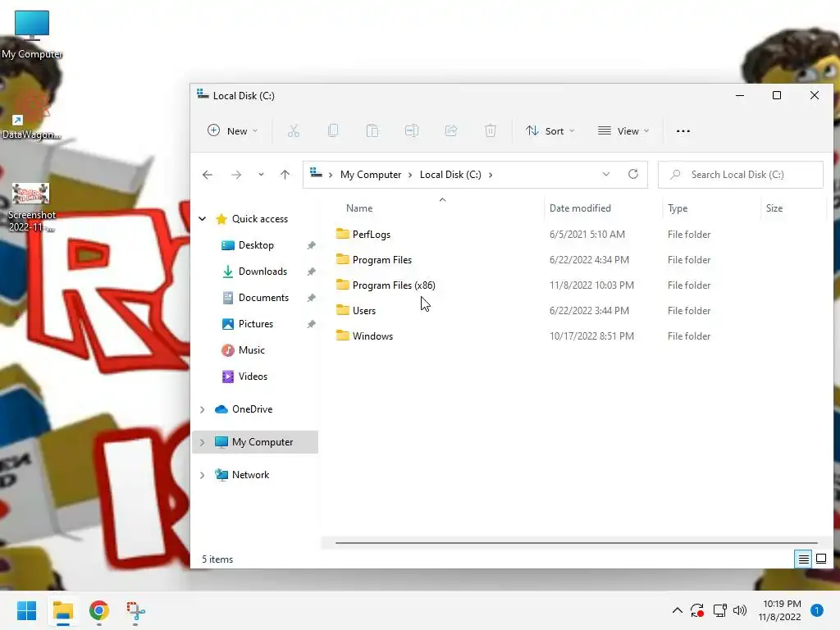Click the drive icon in address bar
The width and height of the screenshot is (840, 630).
[x=316, y=173]
